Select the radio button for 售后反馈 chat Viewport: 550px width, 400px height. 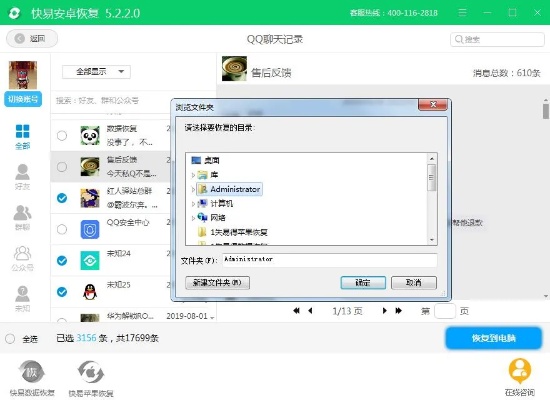point(62,167)
